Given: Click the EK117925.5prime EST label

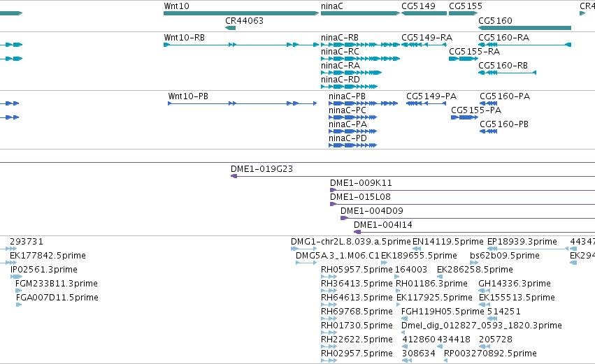Looking at the screenshot, I should 434,298.
